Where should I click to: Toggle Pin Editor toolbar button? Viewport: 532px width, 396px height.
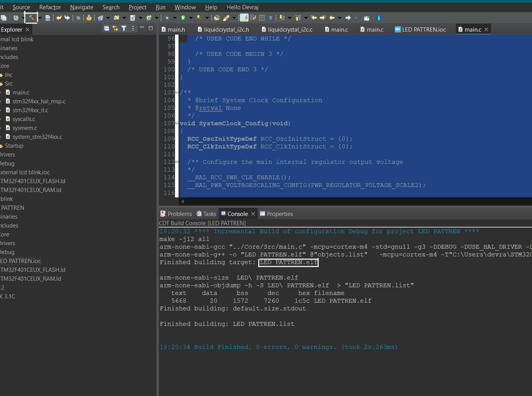367,18
